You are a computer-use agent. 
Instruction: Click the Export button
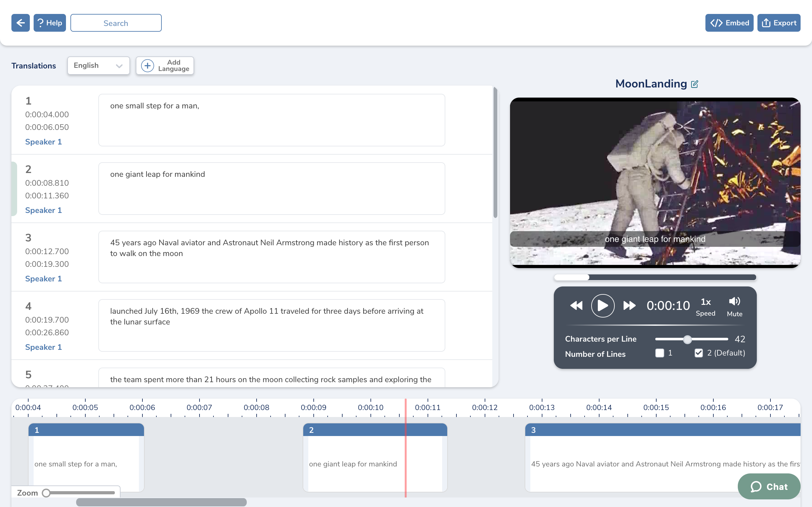click(778, 23)
